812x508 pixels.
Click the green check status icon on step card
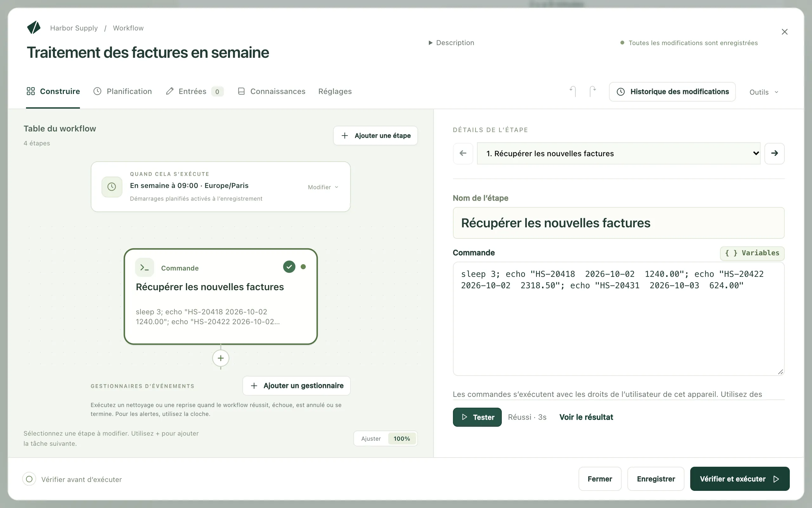(x=289, y=267)
